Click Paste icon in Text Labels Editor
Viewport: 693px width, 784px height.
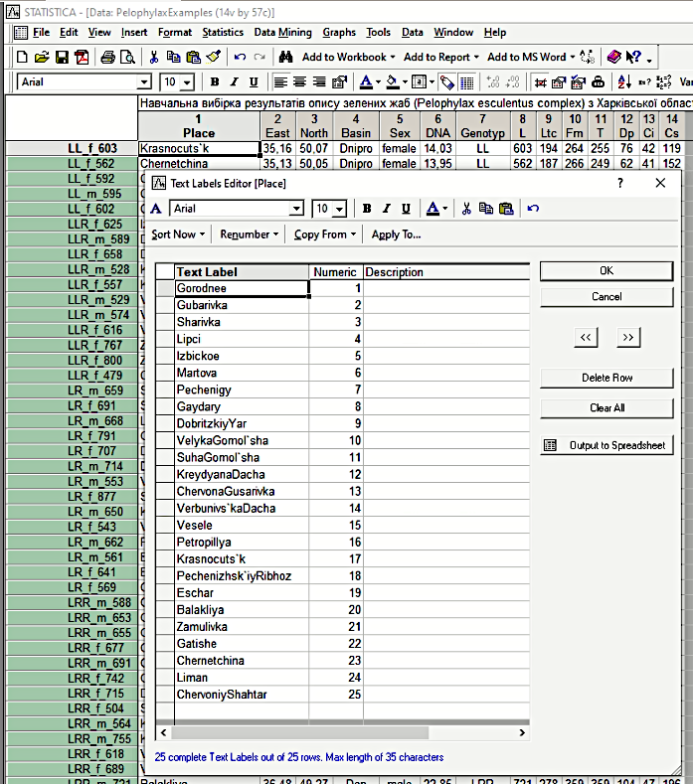coord(505,209)
